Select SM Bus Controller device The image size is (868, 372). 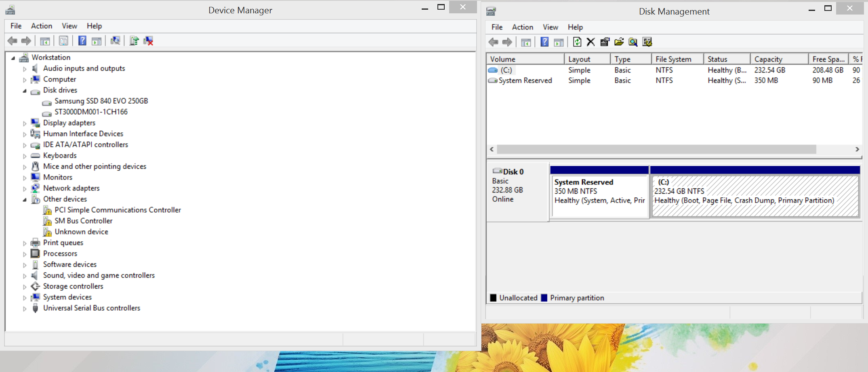tap(84, 221)
